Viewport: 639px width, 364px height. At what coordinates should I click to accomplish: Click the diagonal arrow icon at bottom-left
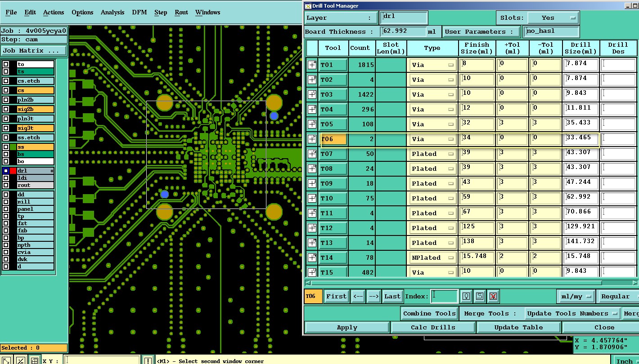pyautogui.click(x=6, y=360)
